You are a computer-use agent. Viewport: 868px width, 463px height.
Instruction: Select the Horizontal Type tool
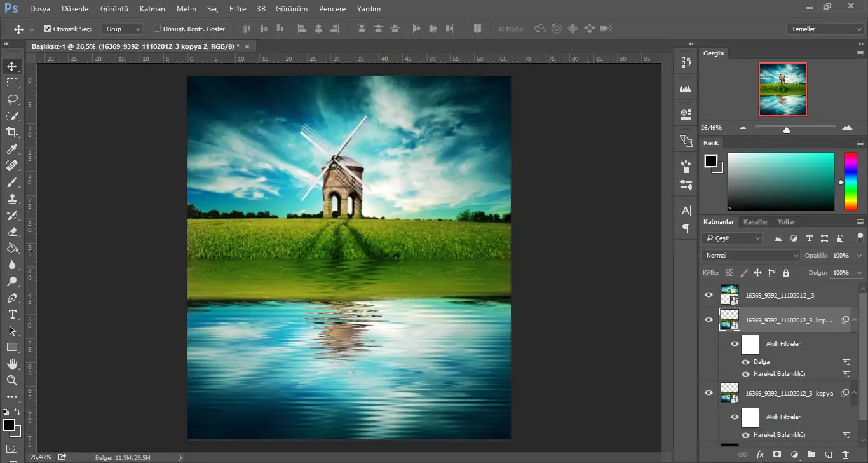pyautogui.click(x=12, y=314)
